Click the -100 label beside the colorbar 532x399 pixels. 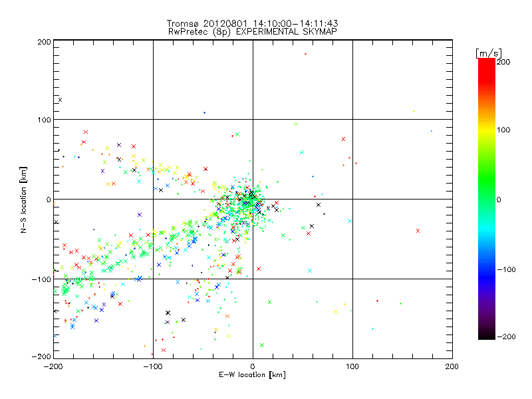point(506,269)
